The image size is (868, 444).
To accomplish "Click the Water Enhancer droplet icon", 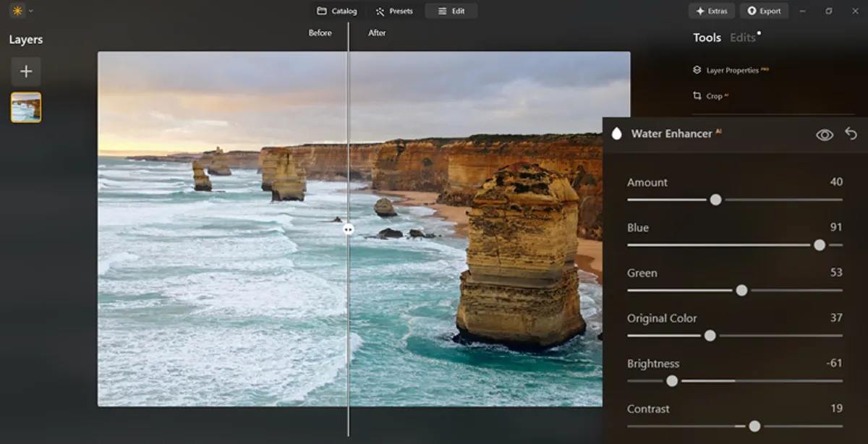I will [x=616, y=133].
